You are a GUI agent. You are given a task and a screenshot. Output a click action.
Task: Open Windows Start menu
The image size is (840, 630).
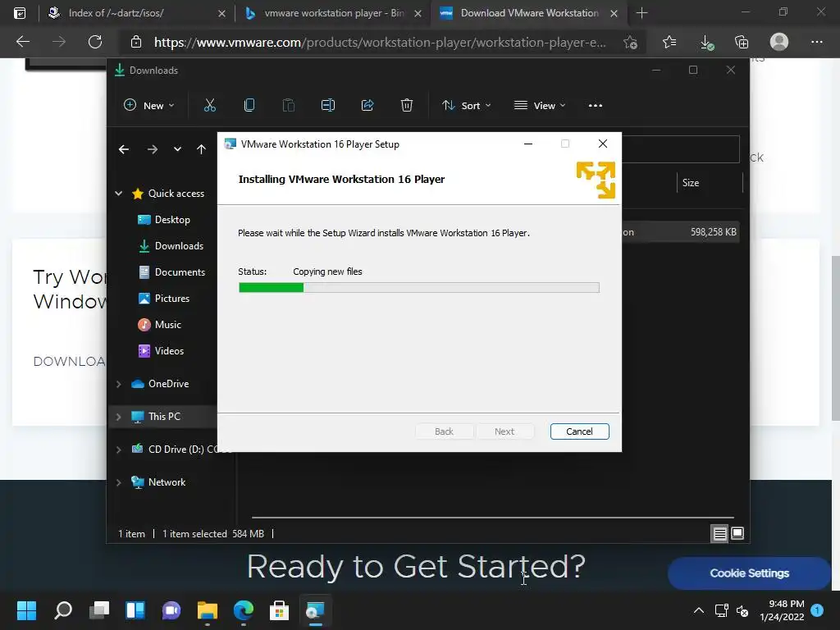point(26,610)
